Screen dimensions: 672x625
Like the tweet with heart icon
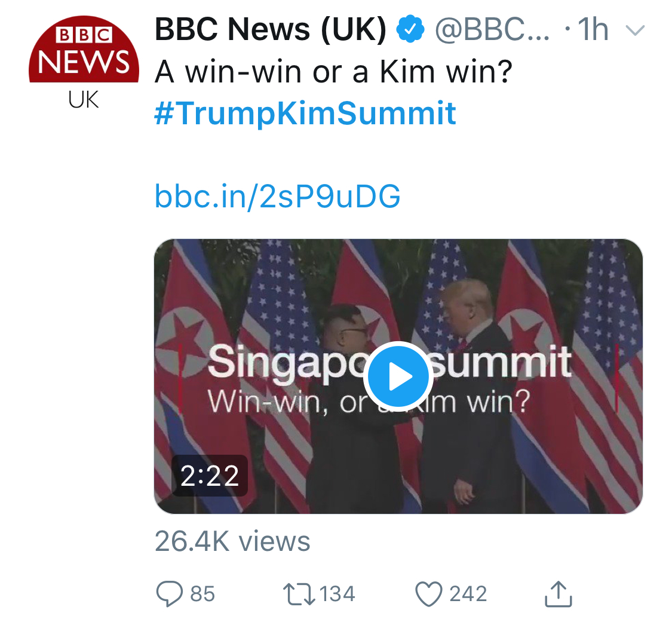(x=428, y=594)
